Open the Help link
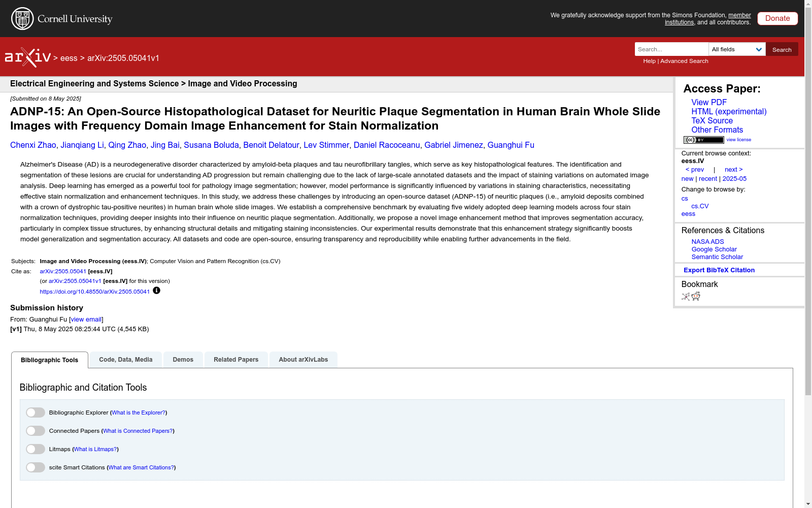 (649, 61)
